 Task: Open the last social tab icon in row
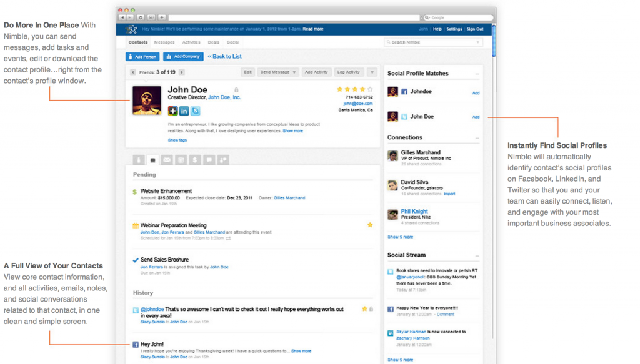(223, 160)
